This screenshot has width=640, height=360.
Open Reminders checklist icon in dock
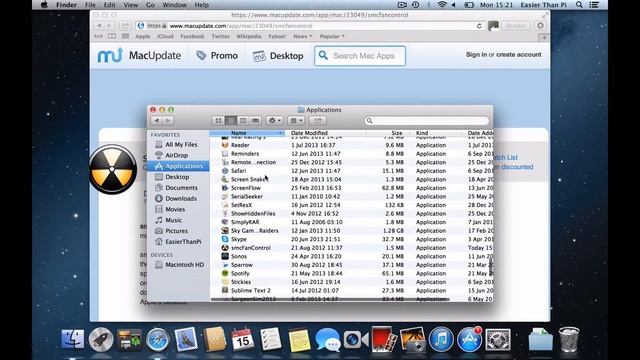[271, 339]
